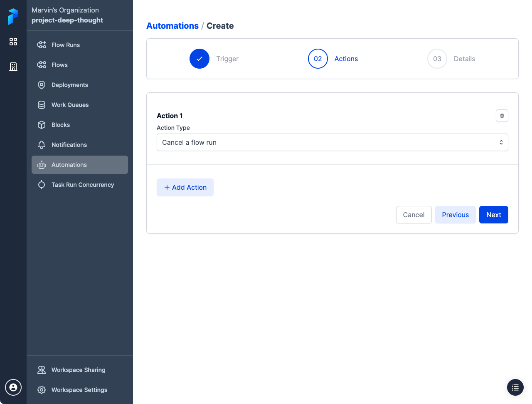The height and width of the screenshot is (404, 532).
Task: Open Workspace Settings
Action: [x=80, y=390]
